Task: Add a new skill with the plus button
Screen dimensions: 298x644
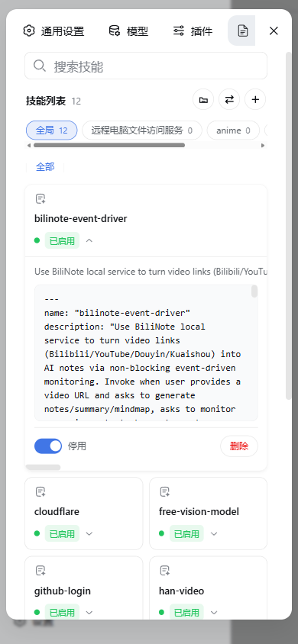Action: click(x=255, y=99)
